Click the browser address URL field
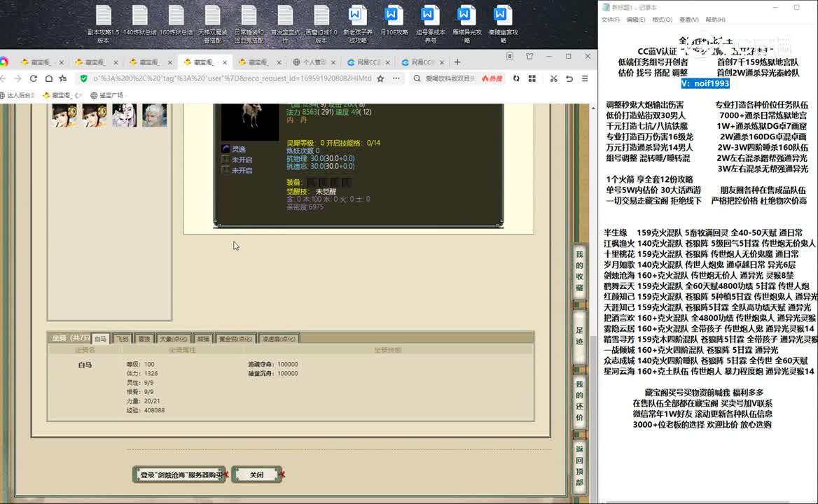Screen dimensions: 818x504 pyautogui.click(x=232, y=78)
